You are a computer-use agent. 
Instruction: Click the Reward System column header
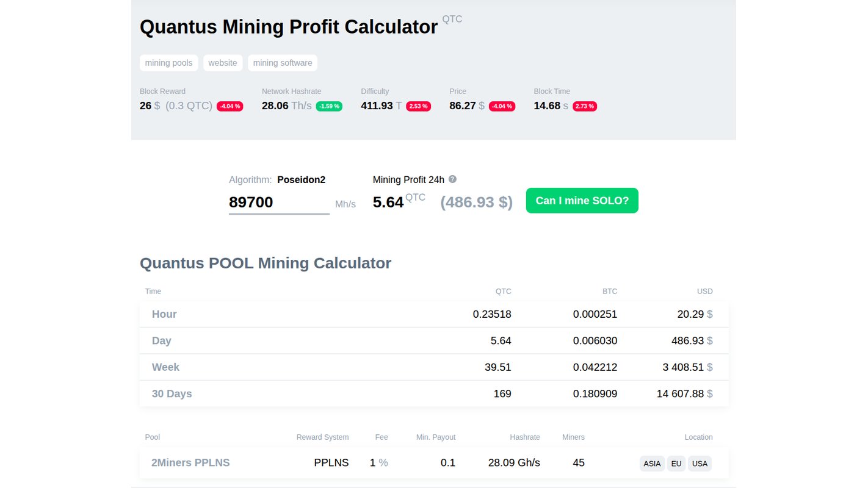323,437
